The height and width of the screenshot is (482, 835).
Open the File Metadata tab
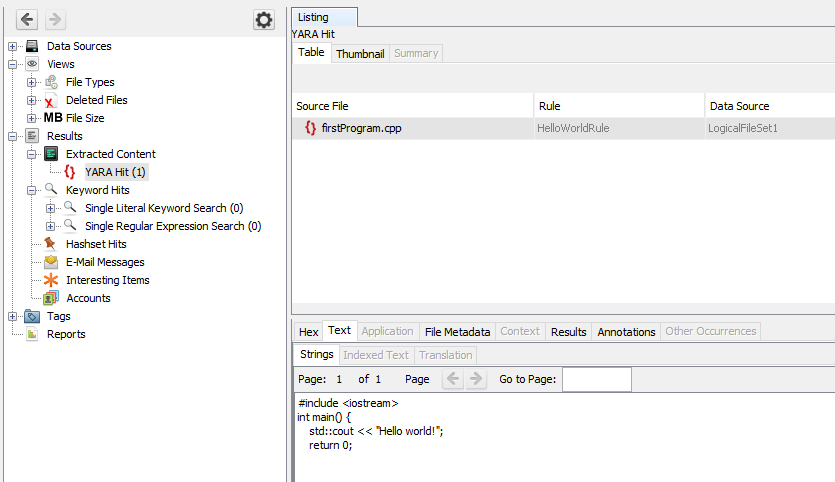pyautogui.click(x=457, y=331)
